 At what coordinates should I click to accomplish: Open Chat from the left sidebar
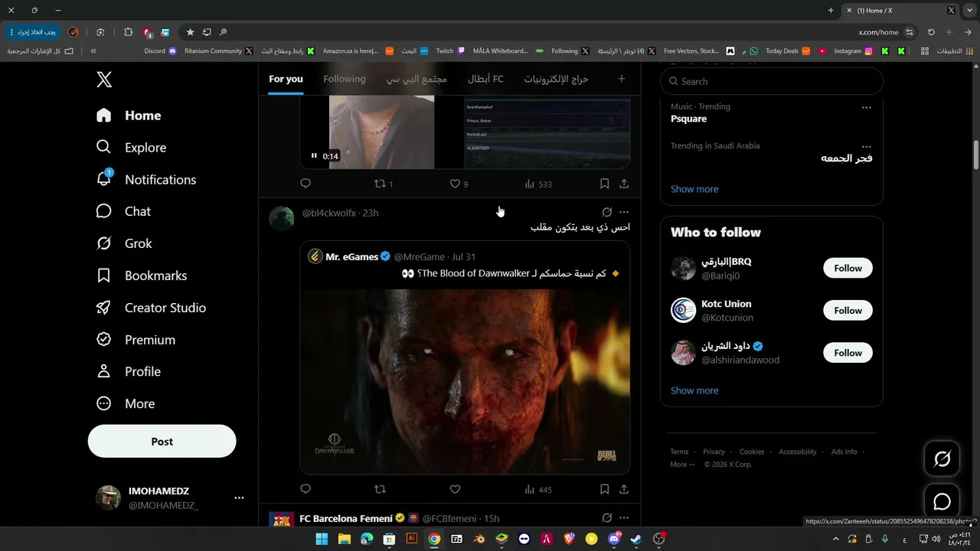click(x=123, y=212)
